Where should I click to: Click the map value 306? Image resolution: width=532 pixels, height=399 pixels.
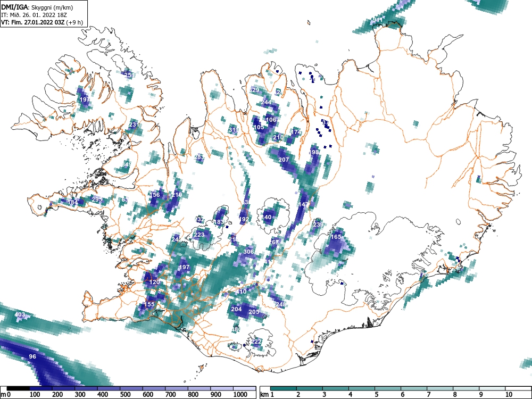click(248, 252)
